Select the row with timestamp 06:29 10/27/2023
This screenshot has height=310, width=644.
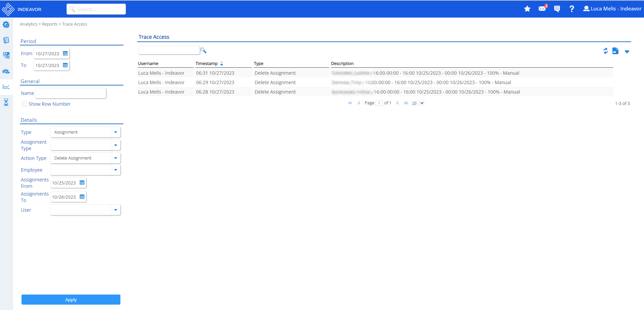point(375,82)
